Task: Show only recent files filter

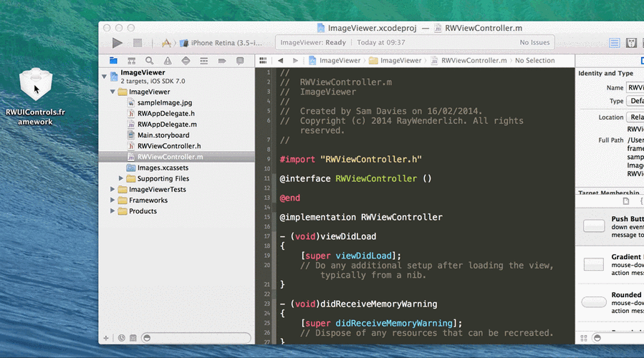Action: (x=122, y=338)
